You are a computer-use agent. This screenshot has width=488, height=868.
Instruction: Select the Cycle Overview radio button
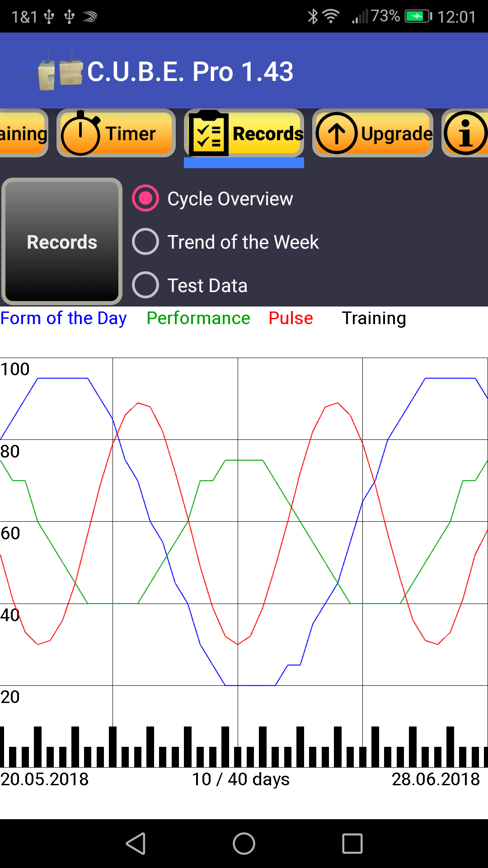[145, 198]
